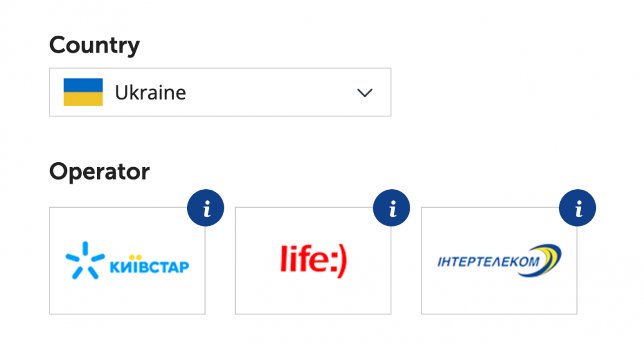Click the Intertelecom blue wordmark text

489,262
